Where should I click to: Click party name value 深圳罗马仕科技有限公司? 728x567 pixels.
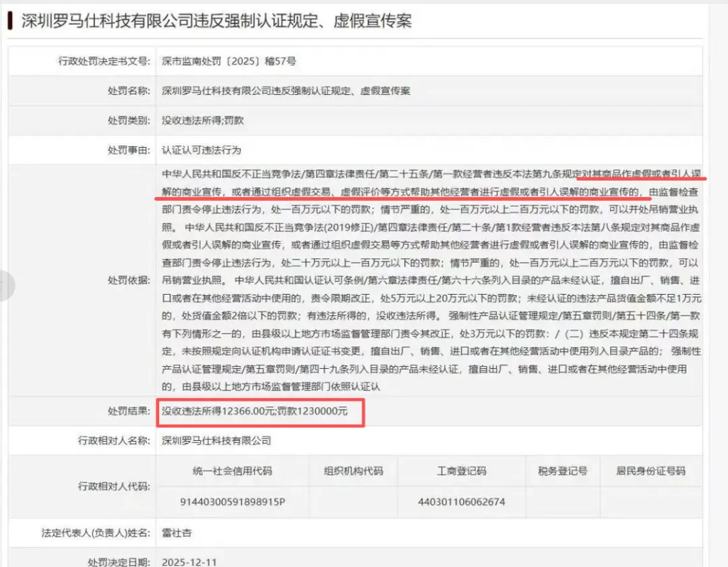(x=216, y=441)
